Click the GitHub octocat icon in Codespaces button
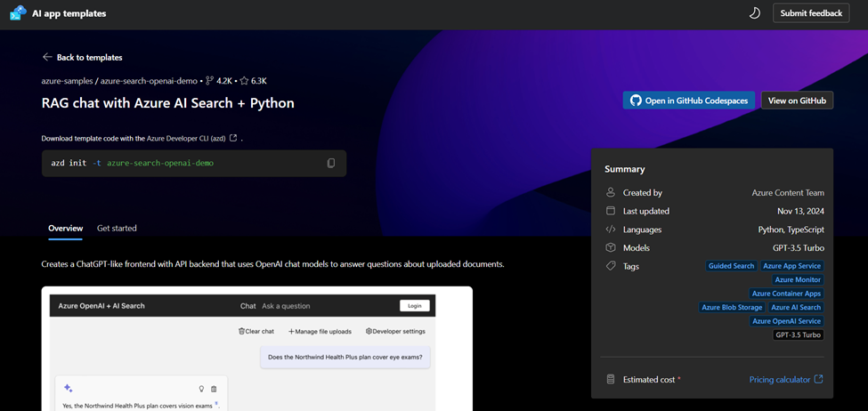The height and width of the screenshot is (411, 868). (x=636, y=101)
